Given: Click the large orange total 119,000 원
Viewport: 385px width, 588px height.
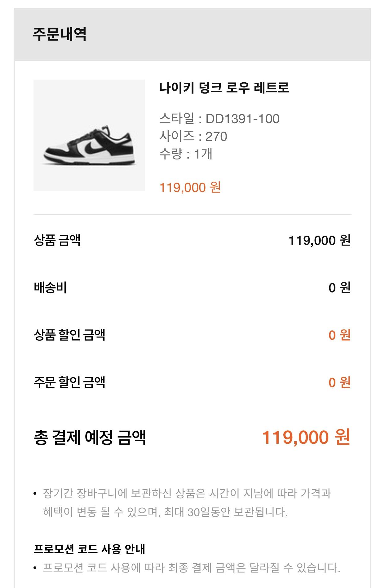Looking at the screenshot, I should pos(306,437).
